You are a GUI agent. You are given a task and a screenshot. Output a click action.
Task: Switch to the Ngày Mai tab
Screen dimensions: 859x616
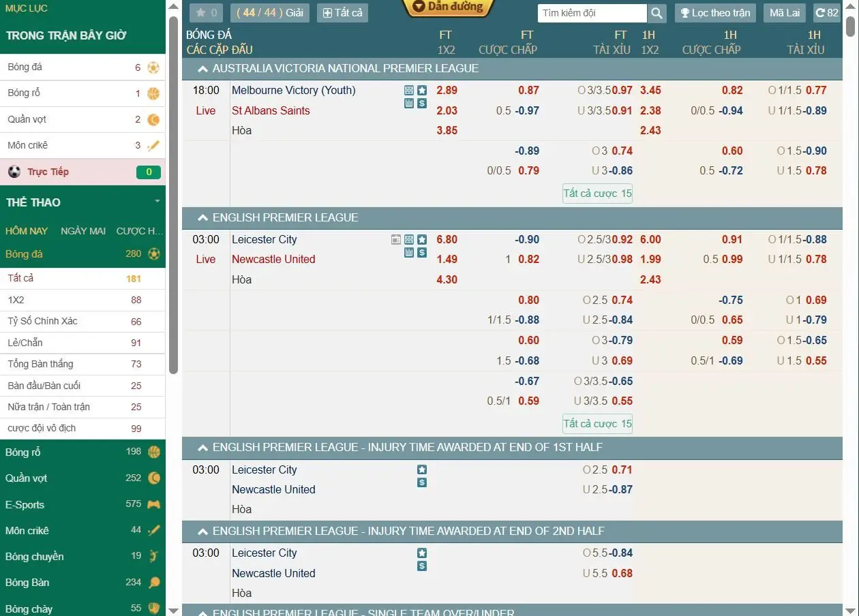pyautogui.click(x=82, y=231)
